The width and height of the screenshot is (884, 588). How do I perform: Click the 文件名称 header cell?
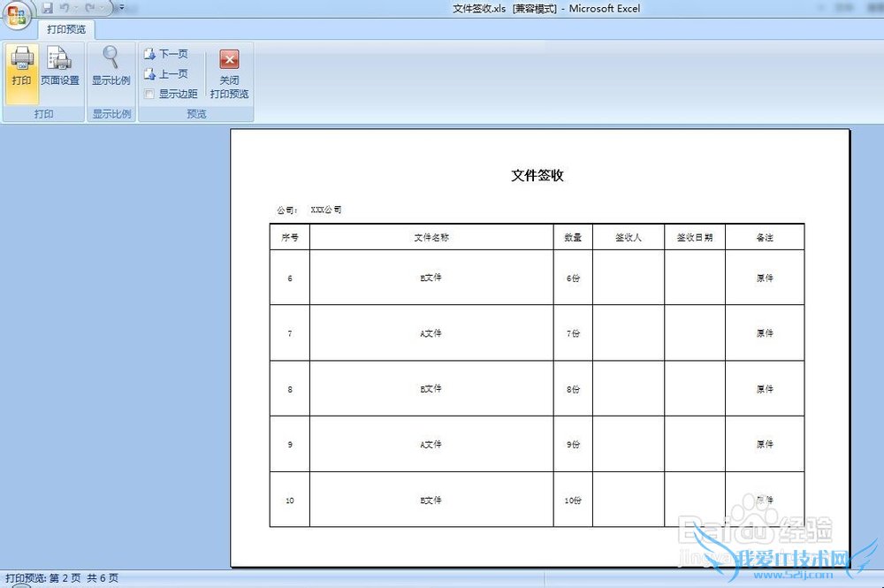pos(431,237)
